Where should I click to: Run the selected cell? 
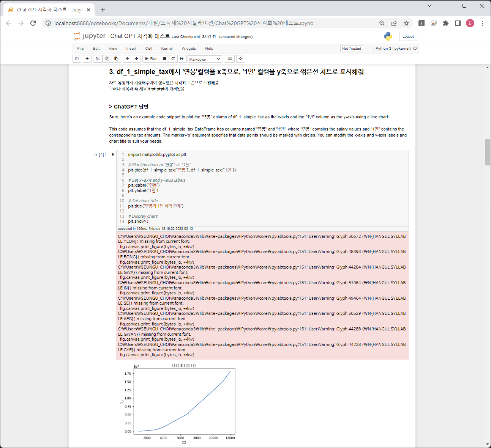tap(151, 59)
